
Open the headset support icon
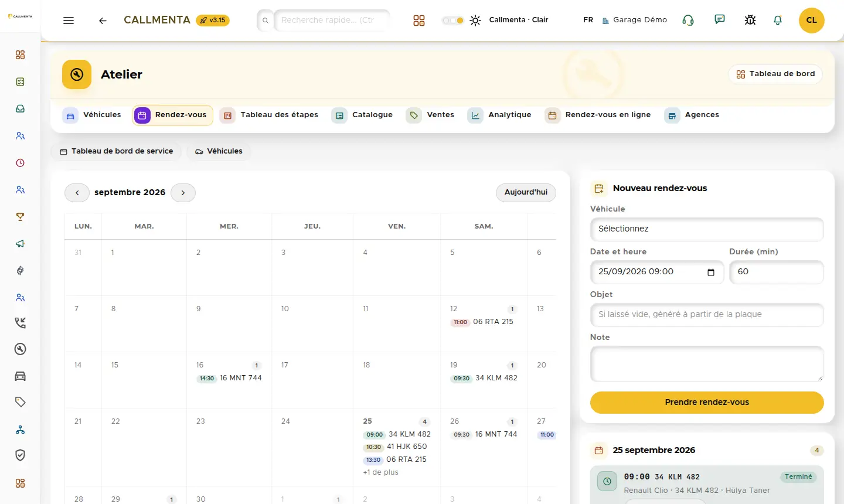688,20
